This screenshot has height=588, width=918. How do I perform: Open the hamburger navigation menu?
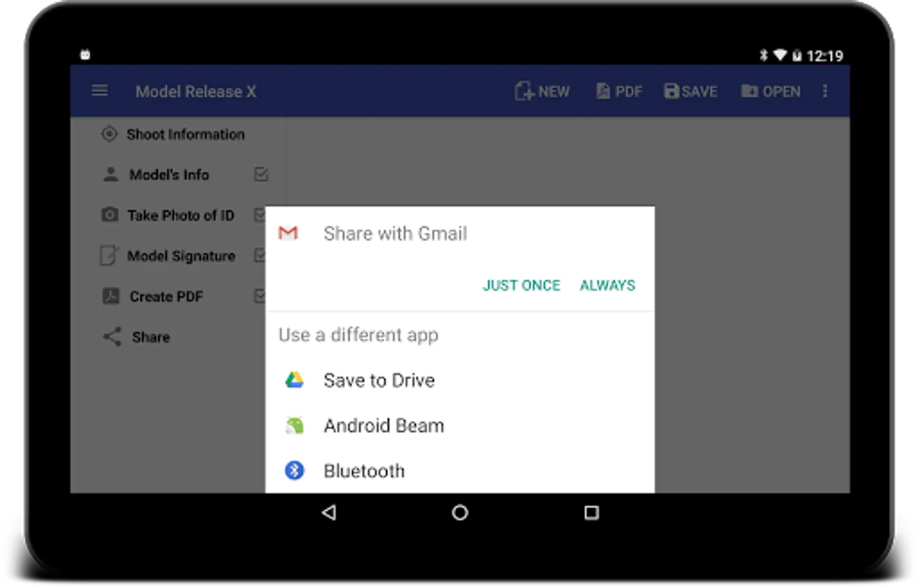(99, 91)
